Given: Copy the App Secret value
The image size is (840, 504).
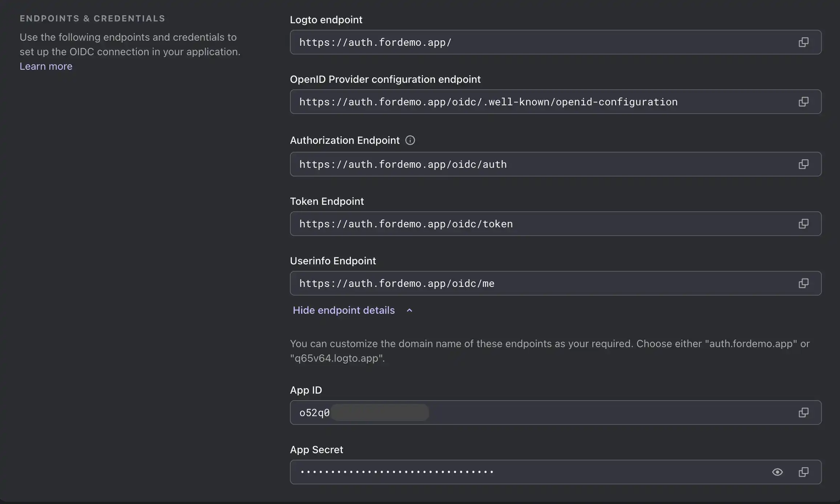Looking at the screenshot, I should (x=803, y=472).
